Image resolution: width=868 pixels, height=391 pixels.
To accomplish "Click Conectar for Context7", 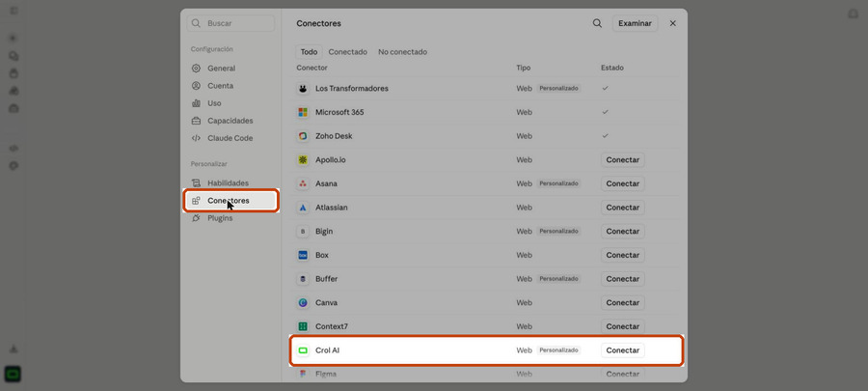I will pos(623,326).
